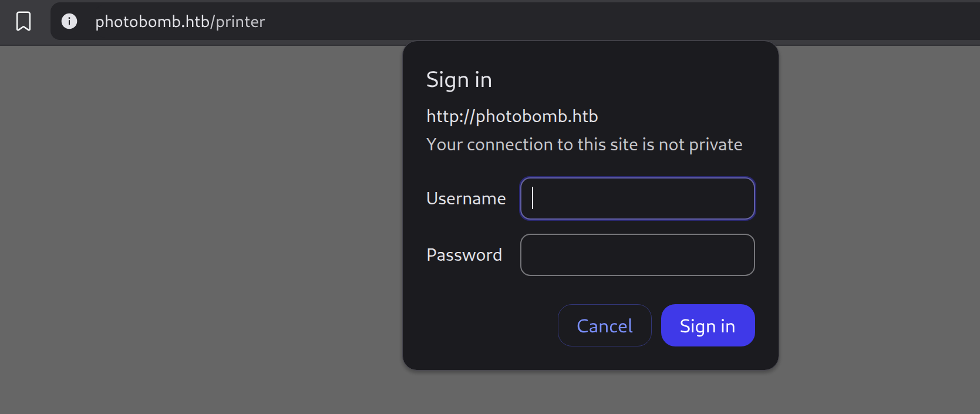Viewport: 980px width, 414px height.
Task: Click the right end of the Username box
Action: (741, 198)
